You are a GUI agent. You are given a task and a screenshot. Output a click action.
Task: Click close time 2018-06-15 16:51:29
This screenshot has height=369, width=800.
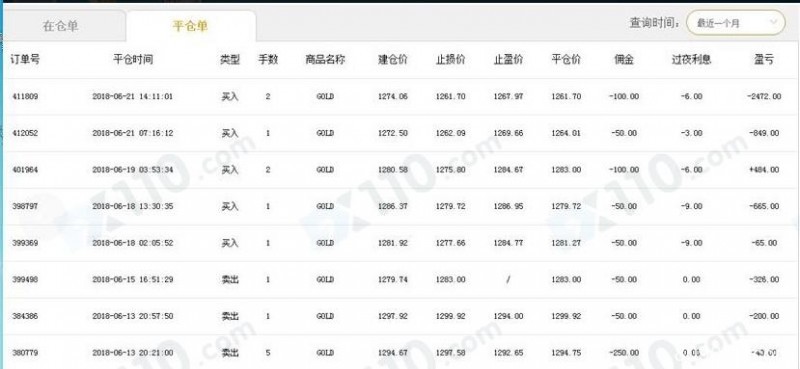(133, 280)
